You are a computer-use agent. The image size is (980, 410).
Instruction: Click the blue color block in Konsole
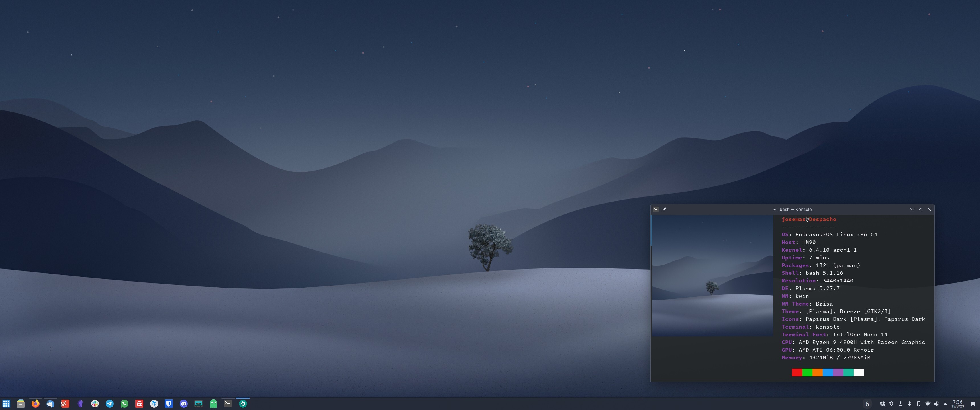click(x=828, y=372)
